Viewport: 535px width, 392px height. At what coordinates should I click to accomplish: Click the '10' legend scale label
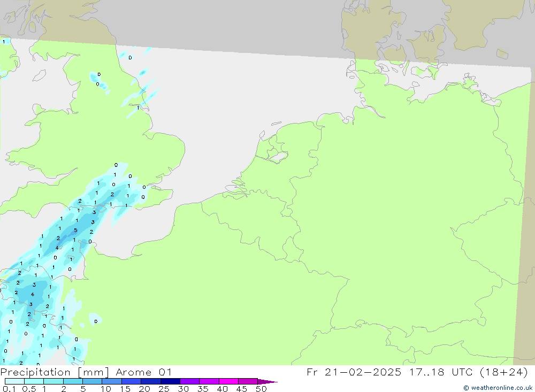click(106, 389)
